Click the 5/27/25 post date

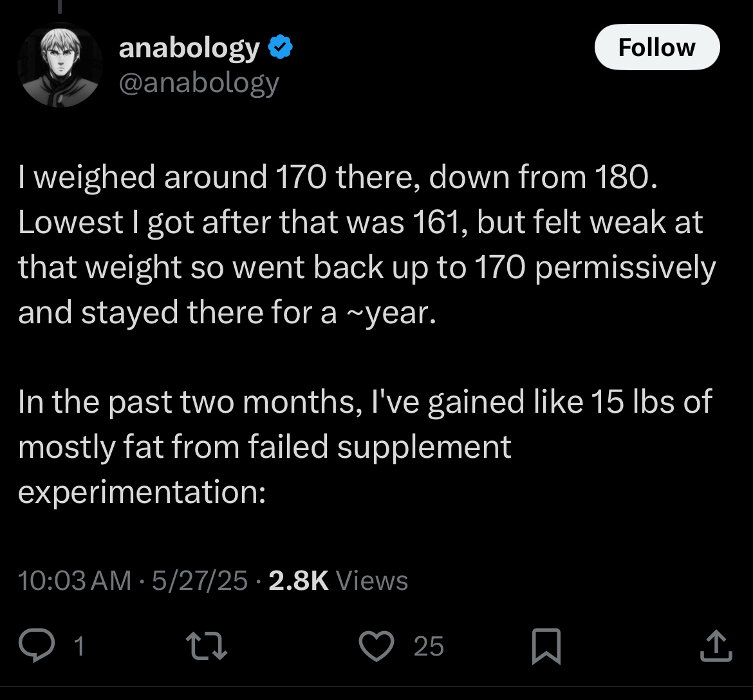click(200, 580)
